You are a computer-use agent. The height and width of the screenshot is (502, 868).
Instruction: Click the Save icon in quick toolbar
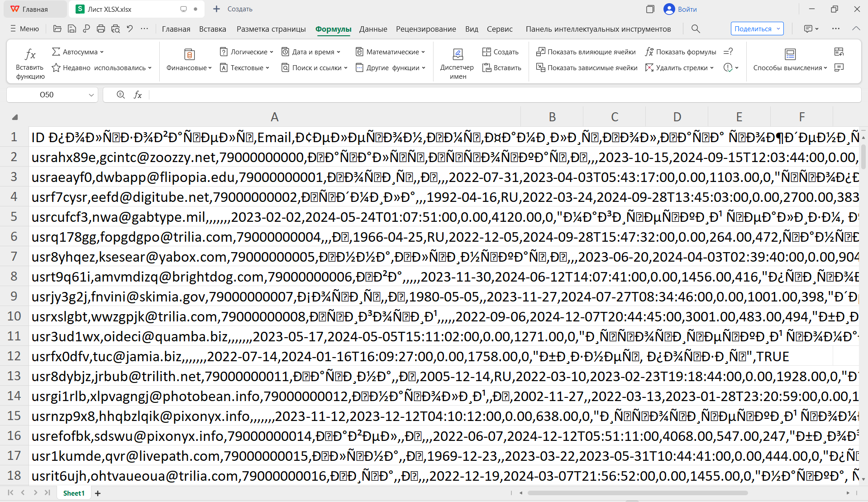[72, 29]
